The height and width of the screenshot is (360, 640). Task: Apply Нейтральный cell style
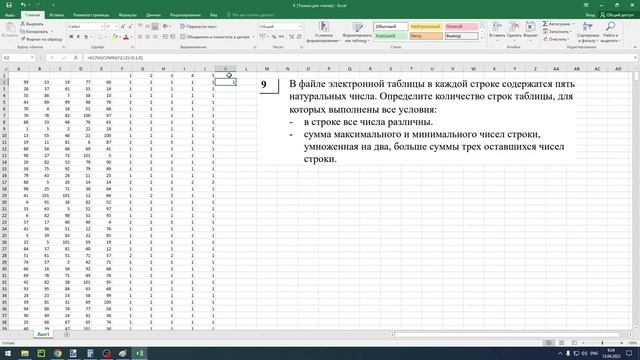pyautogui.click(x=426, y=27)
